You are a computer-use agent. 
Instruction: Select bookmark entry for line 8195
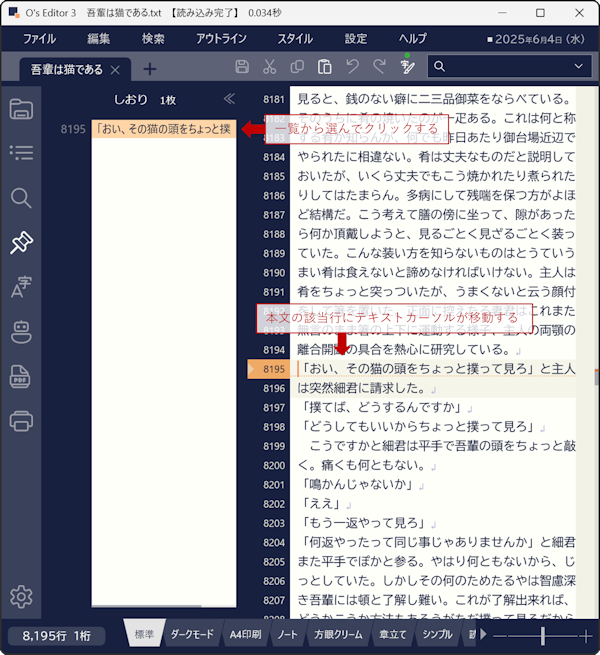click(x=163, y=129)
